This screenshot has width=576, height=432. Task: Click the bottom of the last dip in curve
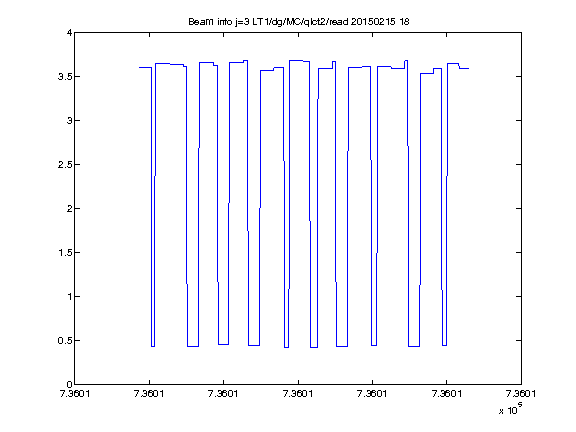pyautogui.click(x=444, y=345)
